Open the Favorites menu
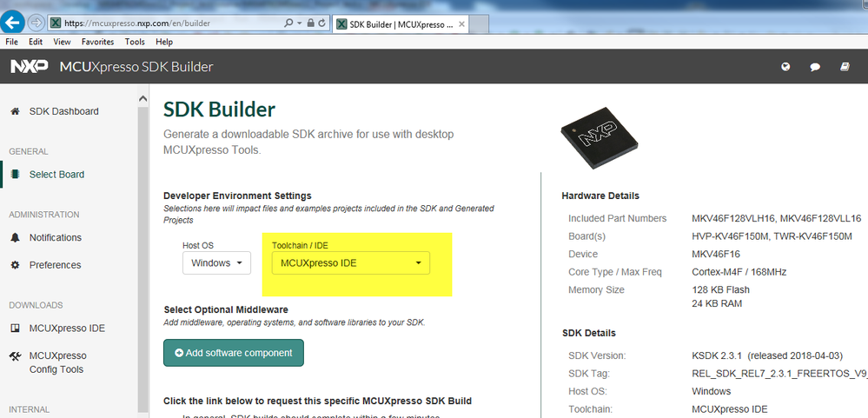The image size is (868, 418). (97, 42)
